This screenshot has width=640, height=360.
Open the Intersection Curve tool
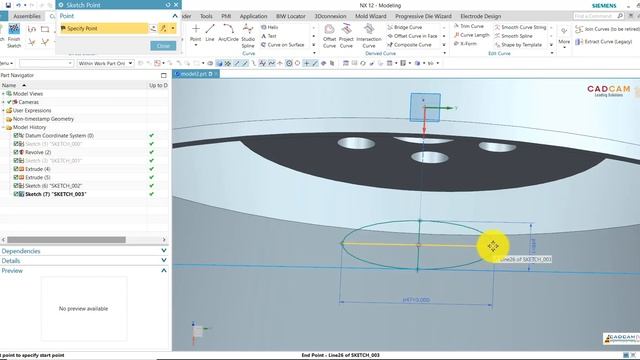tap(369, 36)
